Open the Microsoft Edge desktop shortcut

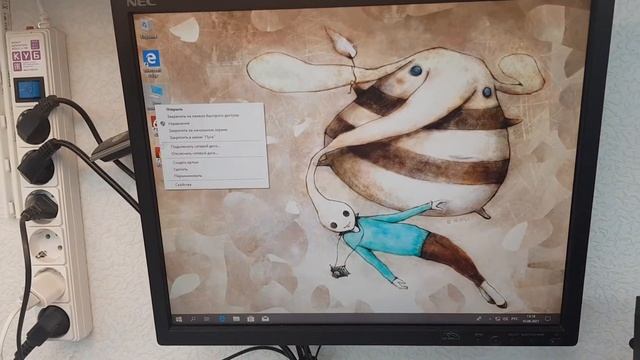(x=151, y=63)
